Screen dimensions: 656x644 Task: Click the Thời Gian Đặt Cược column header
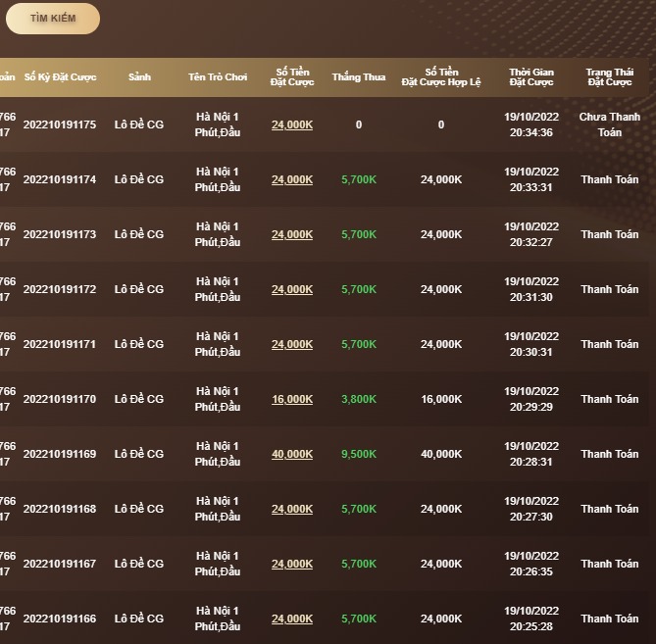(531, 77)
